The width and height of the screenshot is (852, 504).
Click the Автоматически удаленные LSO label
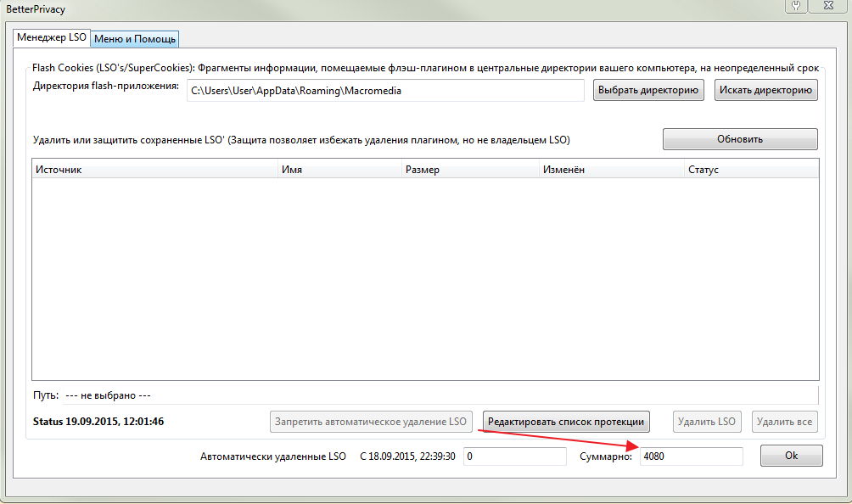[272, 456]
